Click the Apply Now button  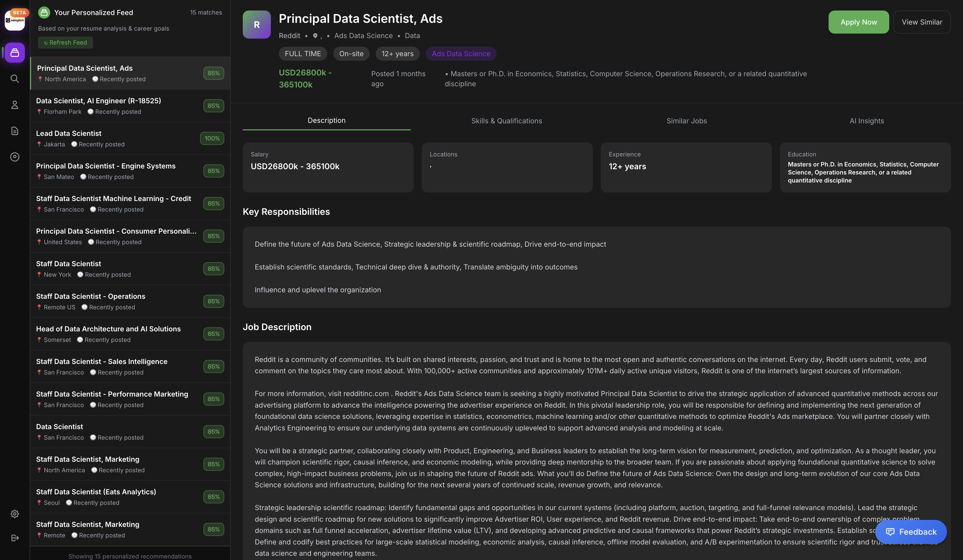pyautogui.click(x=858, y=22)
